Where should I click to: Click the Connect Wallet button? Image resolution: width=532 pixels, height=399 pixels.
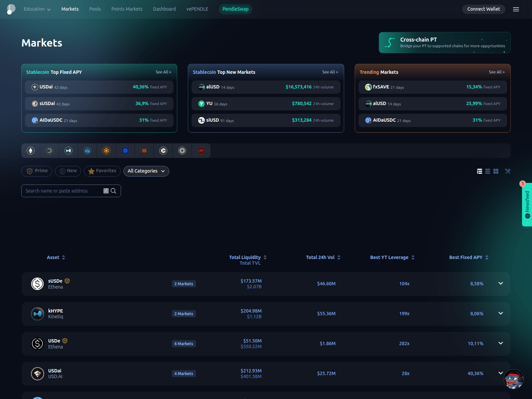point(484,9)
